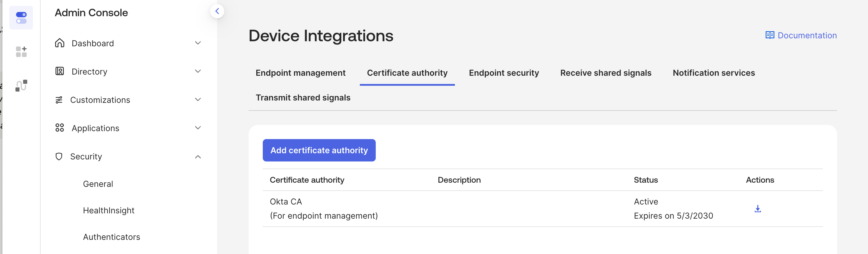Open the Documentation link
Viewport: 868px width, 254px height.
click(807, 35)
